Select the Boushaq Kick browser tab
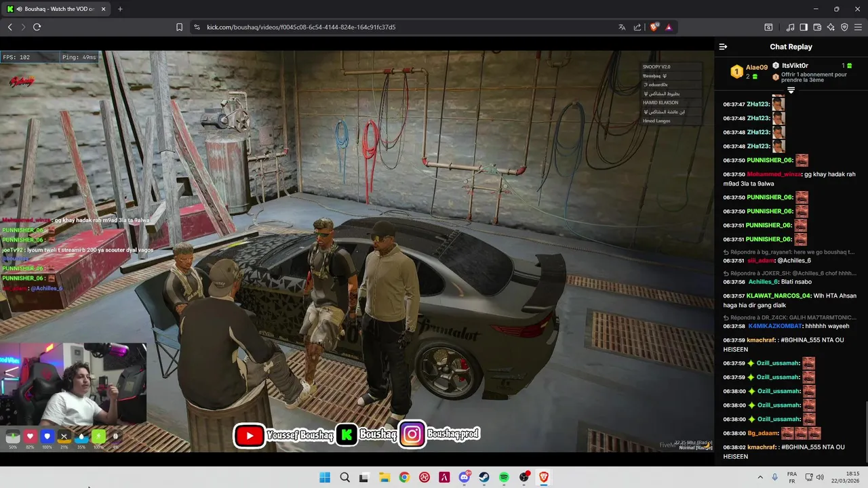 tap(54, 9)
